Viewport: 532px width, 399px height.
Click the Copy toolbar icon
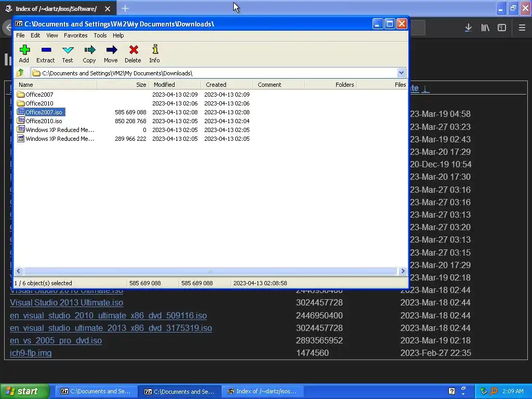pyautogui.click(x=89, y=50)
